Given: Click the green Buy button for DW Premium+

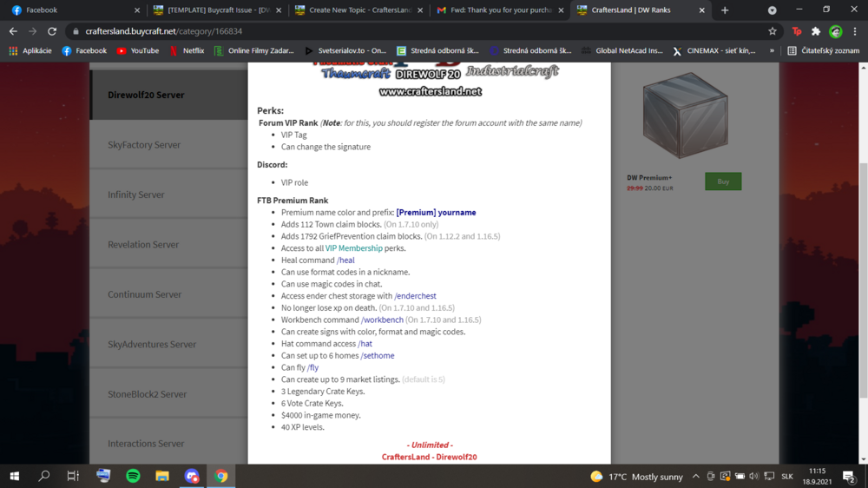Looking at the screenshot, I should click(723, 181).
